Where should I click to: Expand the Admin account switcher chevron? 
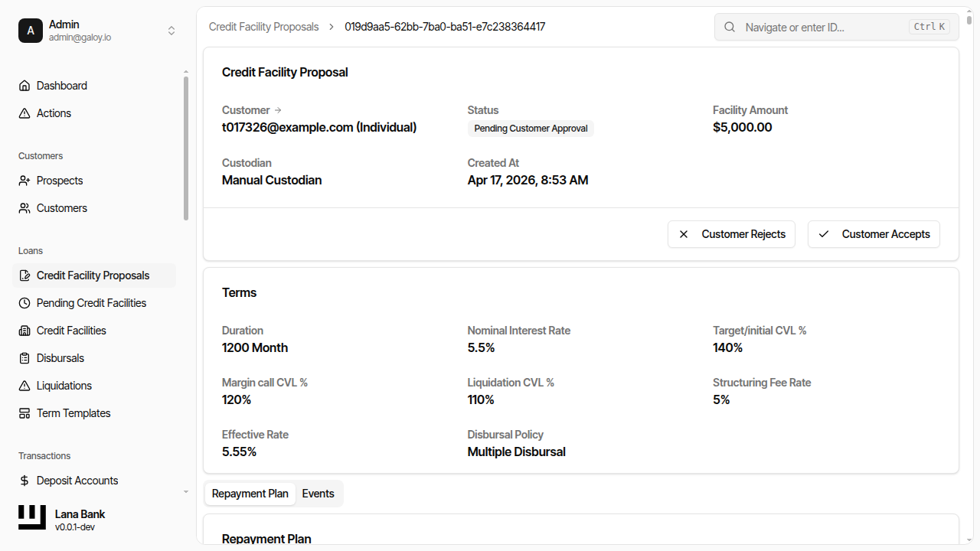[x=171, y=31]
